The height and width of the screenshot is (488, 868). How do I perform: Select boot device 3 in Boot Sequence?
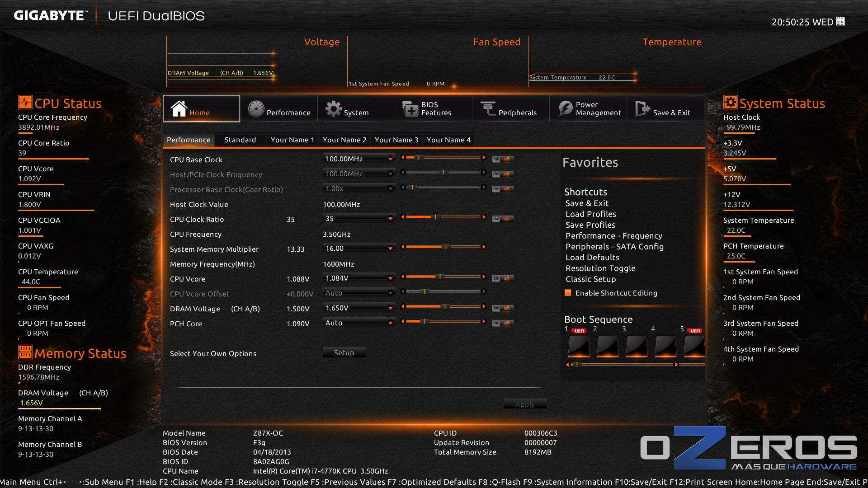pyautogui.click(x=637, y=346)
